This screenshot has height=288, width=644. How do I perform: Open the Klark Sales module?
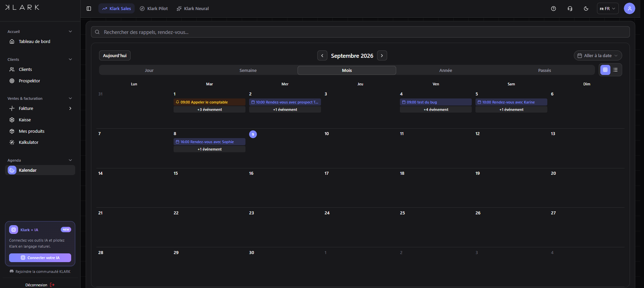(117, 8)
